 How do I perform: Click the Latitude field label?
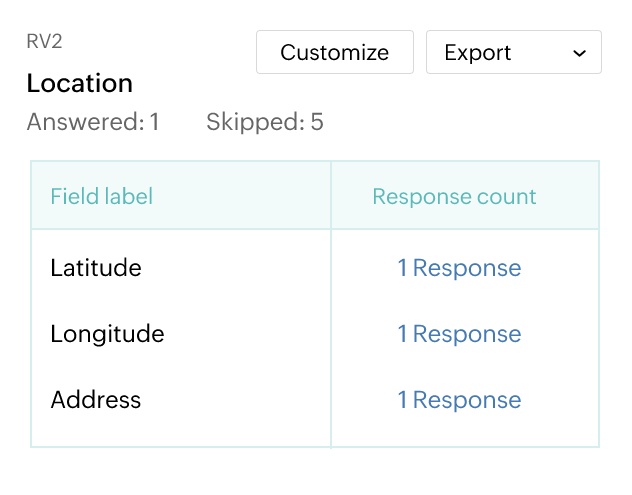click(96, 268)
